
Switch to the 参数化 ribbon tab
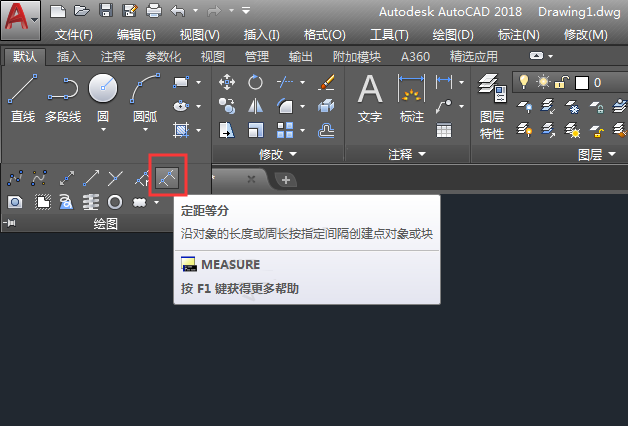pos(163,56)
